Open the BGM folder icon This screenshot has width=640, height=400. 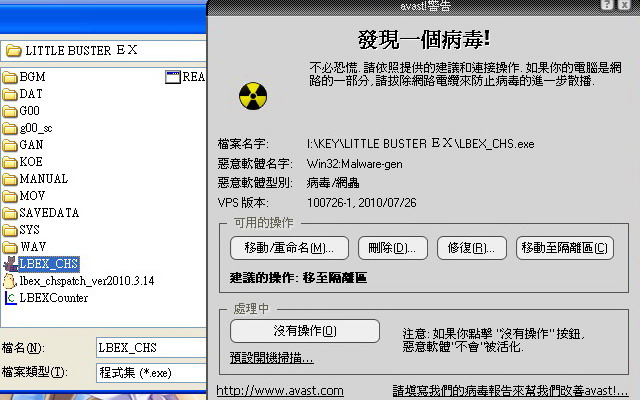tap(10, 77)
